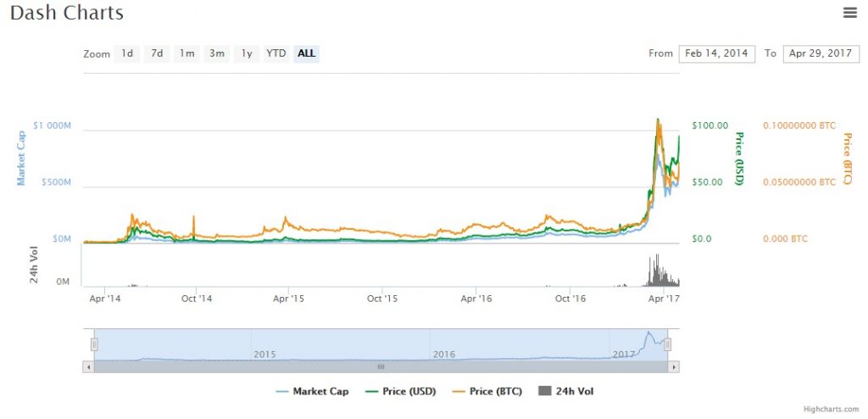This screenshot has height=419, width=868.
Task: Click the Dash Charts heading
Action: coord(67,13)
